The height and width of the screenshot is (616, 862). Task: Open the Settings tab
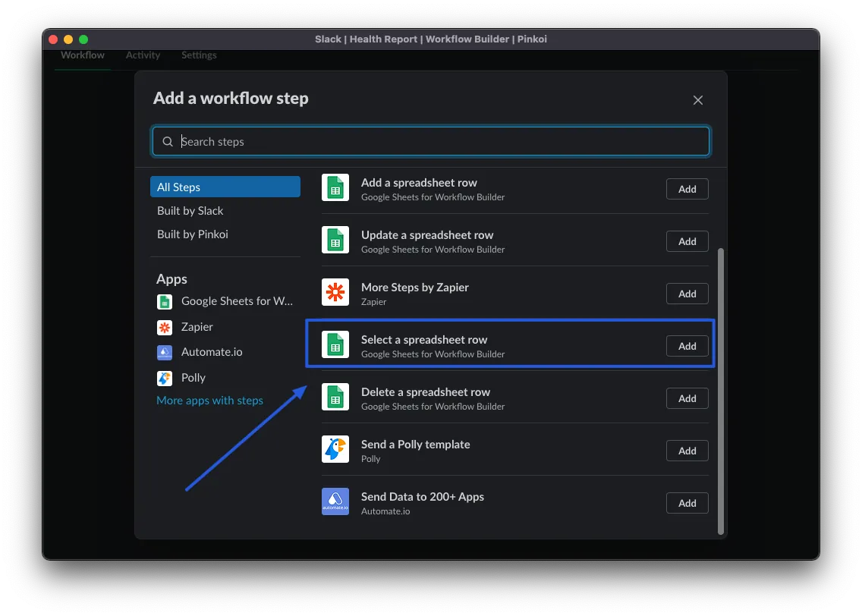click(x=199, y=55)
